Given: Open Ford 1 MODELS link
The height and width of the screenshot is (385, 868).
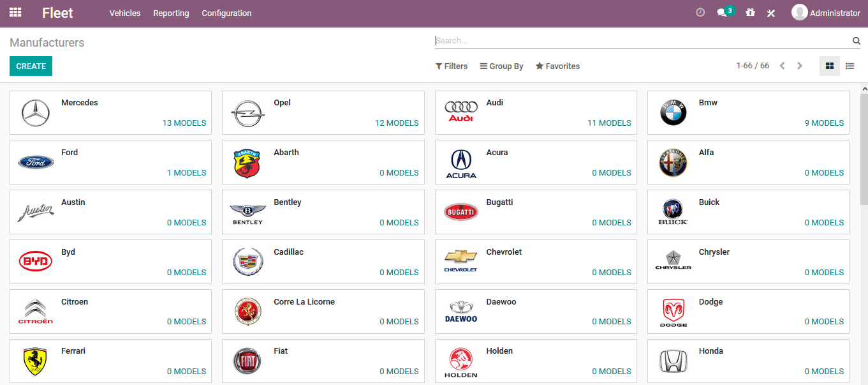Looking at the screenshot, I should (x=187, y=173).
